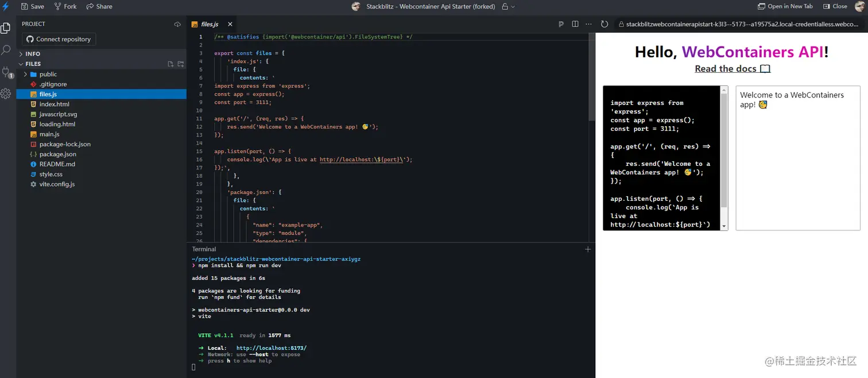Click the editor vertical scrollbar
This screenshot has height=378, width=868.
click(592, 77)
